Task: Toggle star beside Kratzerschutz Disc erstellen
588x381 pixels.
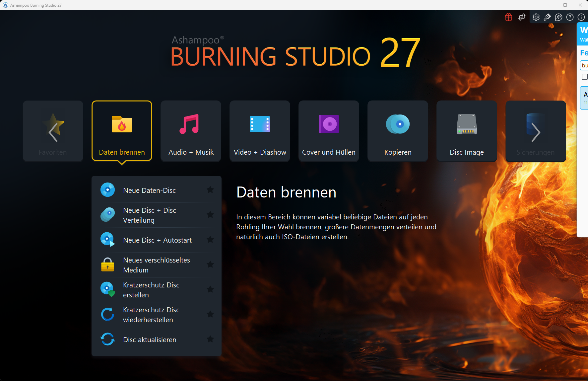Action: point(210,289)
